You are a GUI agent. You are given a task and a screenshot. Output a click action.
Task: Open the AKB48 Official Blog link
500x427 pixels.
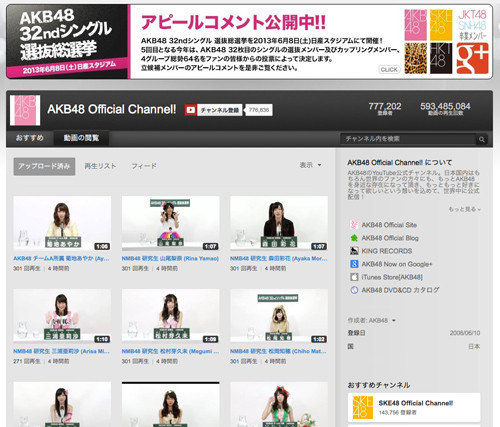point(390,238)
